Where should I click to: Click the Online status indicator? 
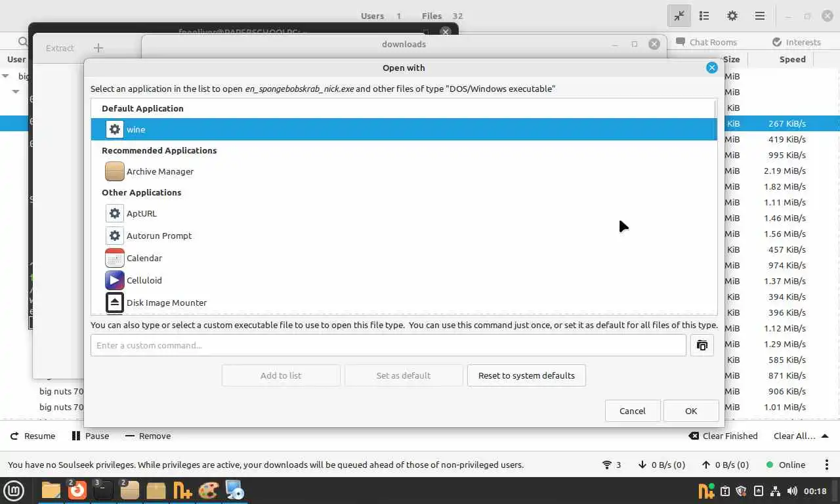[786, 465]
